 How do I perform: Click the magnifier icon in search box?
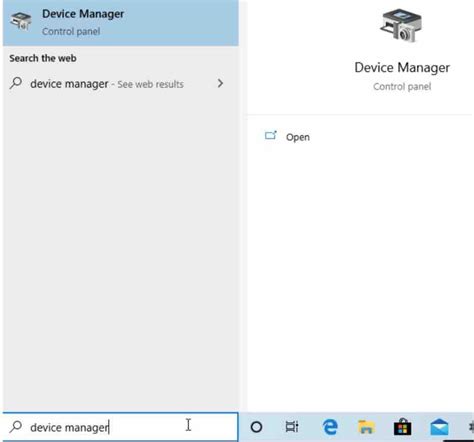(16, 426)
